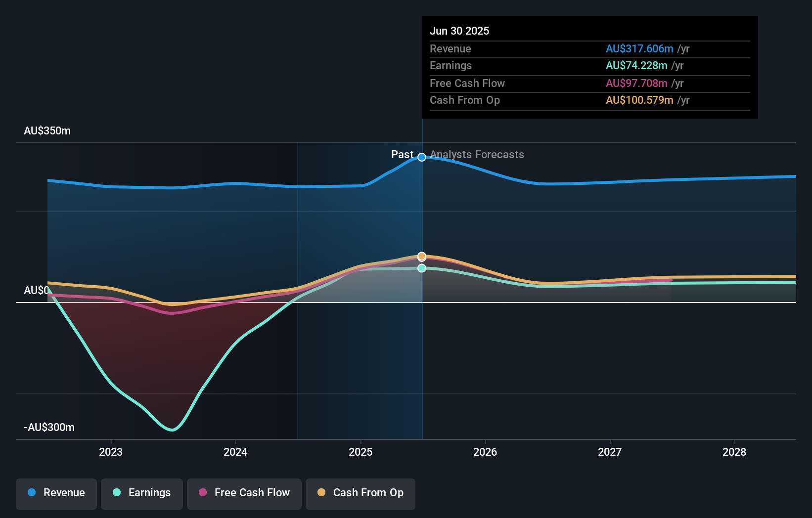Image resolution: width=812 pixels, height=518 pixels.
Task: Switch to the Analysts Forecasts section
Action: click(477, 155)
